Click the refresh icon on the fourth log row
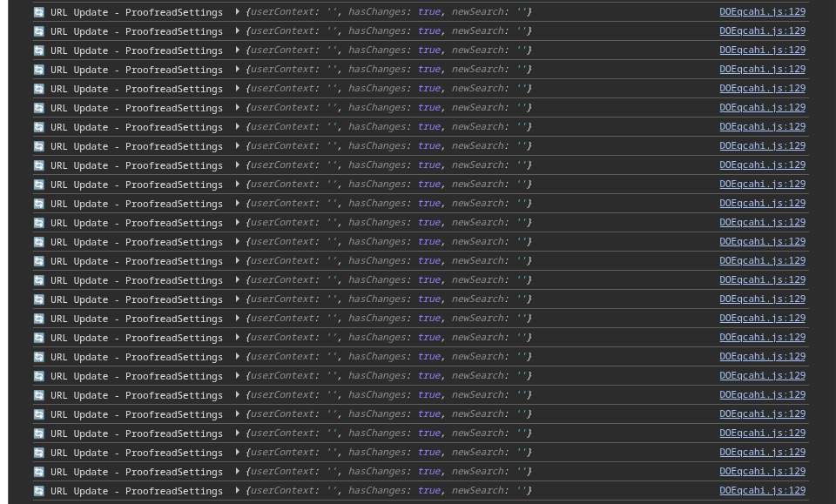The image size is (836, 504). [x=39, y=70]
